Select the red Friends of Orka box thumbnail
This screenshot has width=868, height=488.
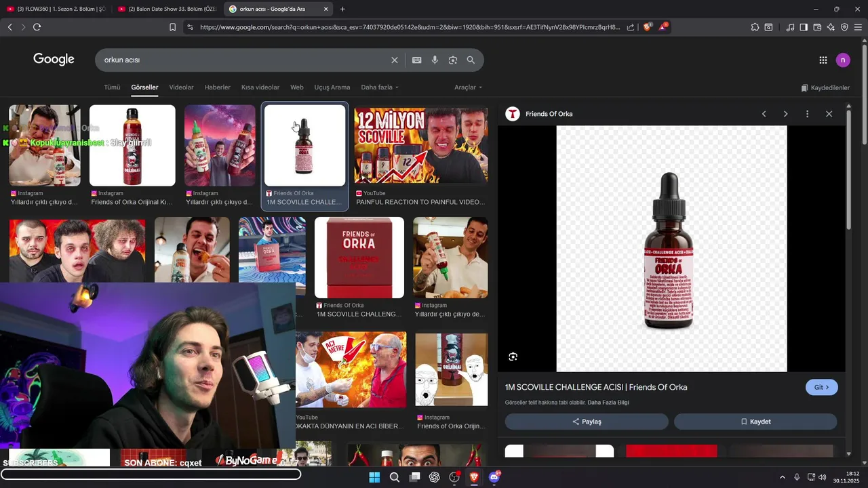coord(359,258)
